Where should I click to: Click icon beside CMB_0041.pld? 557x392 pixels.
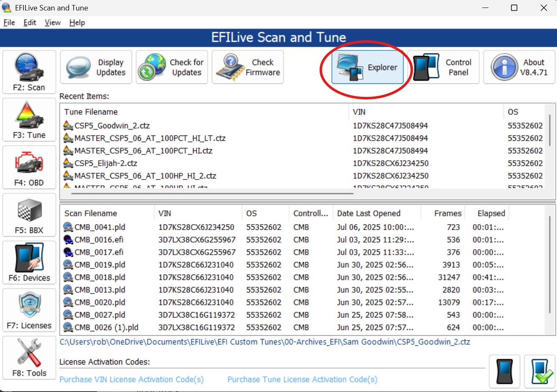(68, 227)
